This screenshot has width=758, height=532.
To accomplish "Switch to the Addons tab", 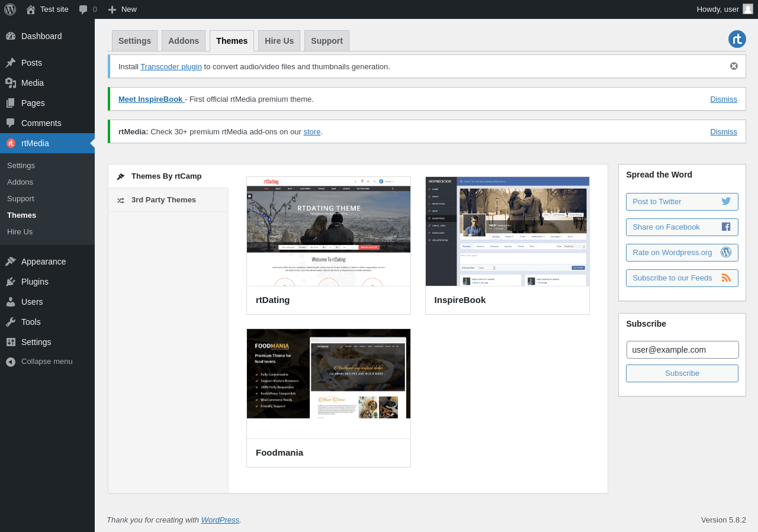I will 184,41.
